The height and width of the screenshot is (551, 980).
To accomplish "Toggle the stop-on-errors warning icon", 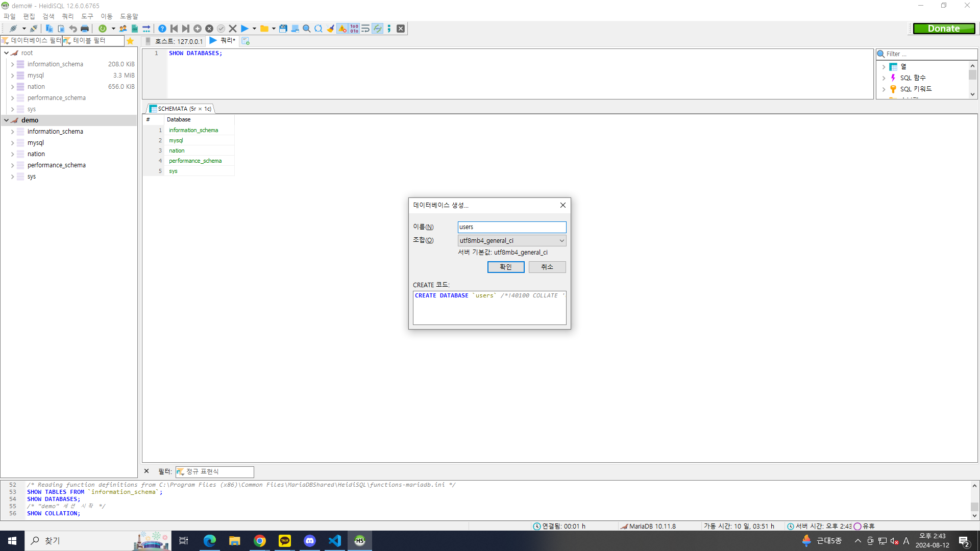I will tap(342, 29).
